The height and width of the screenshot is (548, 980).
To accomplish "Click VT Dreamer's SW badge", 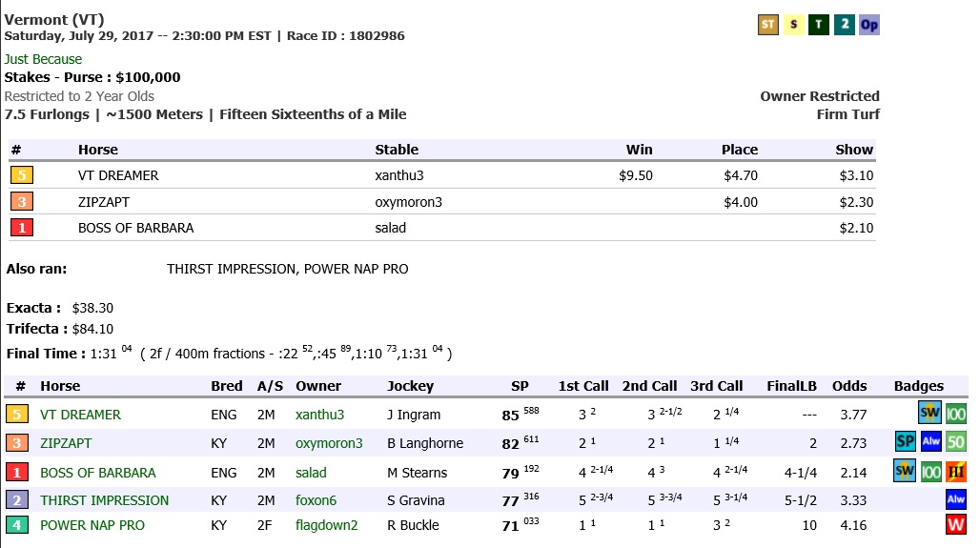I will click(x=929, y=413).
